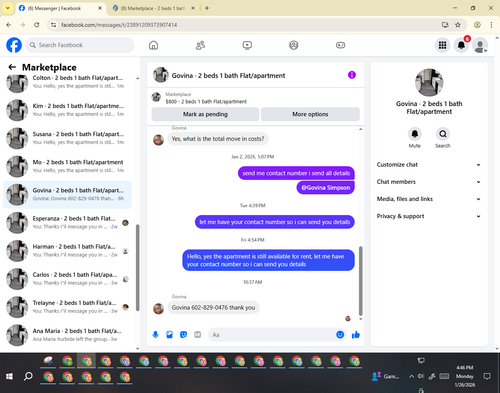
Task: Click the Search Facebook field
Action: pyautogui.click(x=80, y=45)
